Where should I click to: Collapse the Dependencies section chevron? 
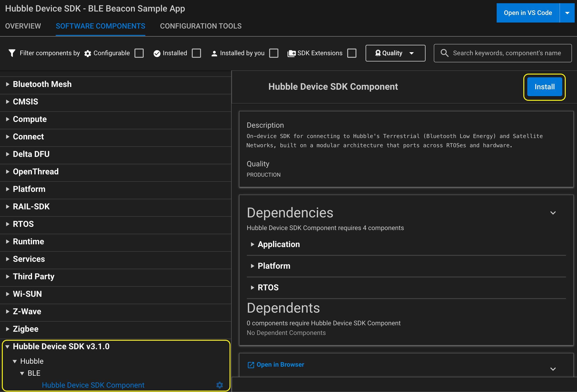[x=553, y=213]
